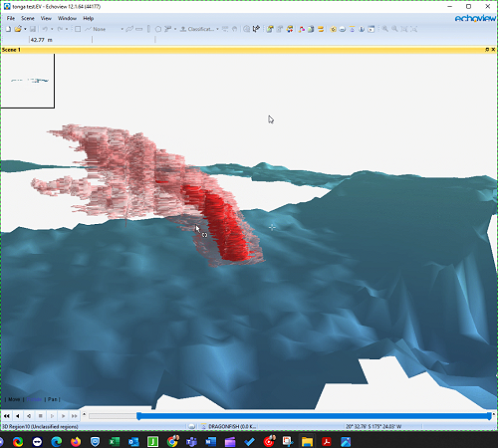Open the Help menu
Image resolution: width=498 pixels, height=448 pixels.
(x=88, y=18)
